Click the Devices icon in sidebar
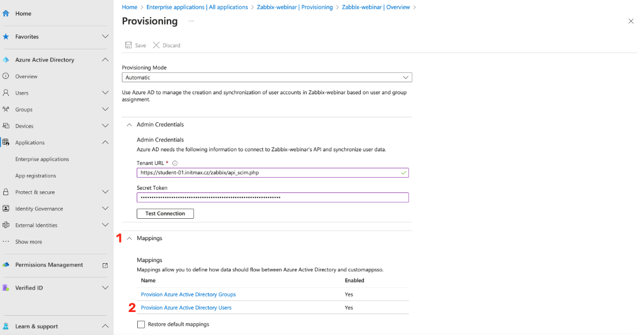 [x=6, y=126]
